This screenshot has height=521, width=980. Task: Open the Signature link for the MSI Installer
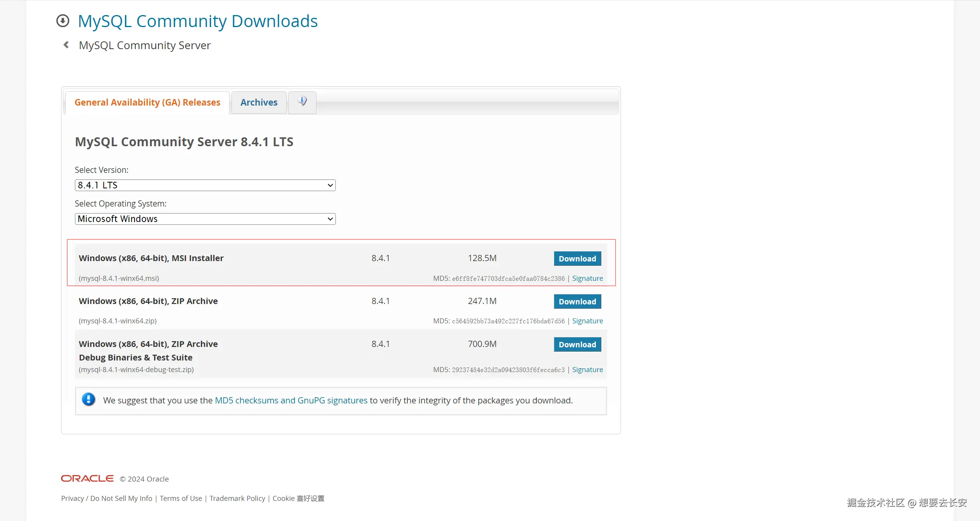tap(587, 278)
